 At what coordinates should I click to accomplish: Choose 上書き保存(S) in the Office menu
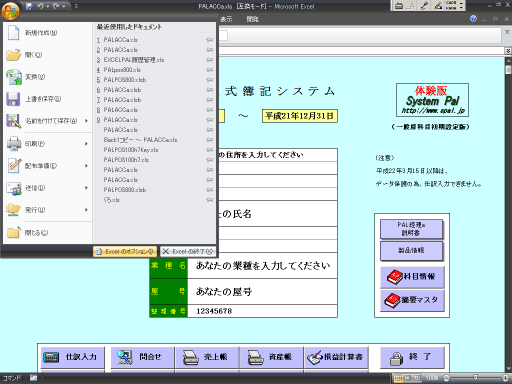pyautogui.click(x=47, y=99)
